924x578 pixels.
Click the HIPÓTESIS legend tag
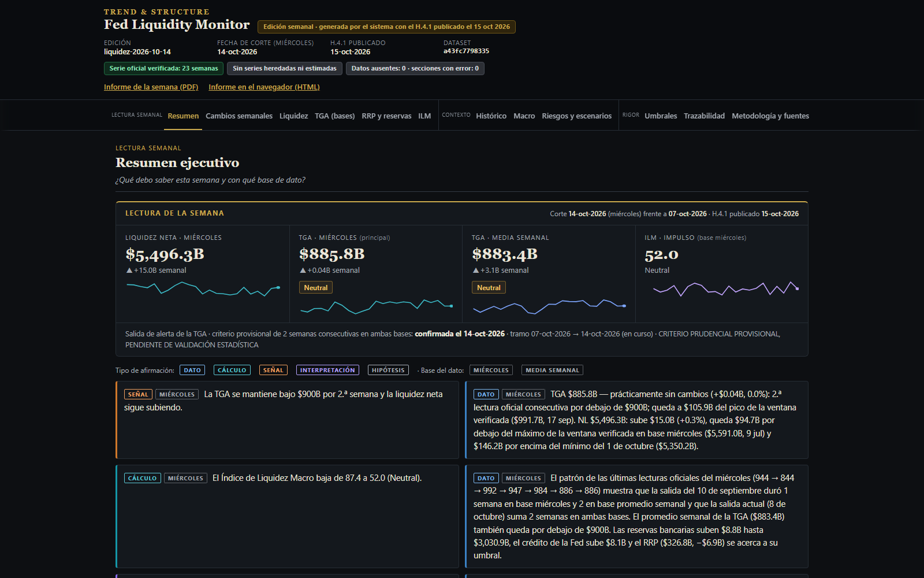[x=388, y=370]
